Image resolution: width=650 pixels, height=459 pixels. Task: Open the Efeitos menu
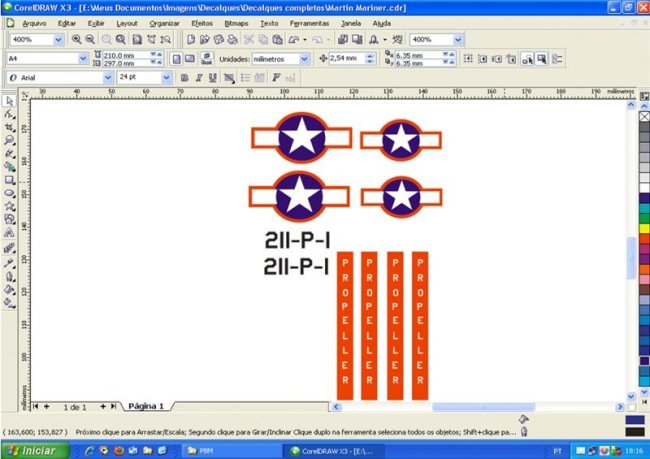coord(200,22)
